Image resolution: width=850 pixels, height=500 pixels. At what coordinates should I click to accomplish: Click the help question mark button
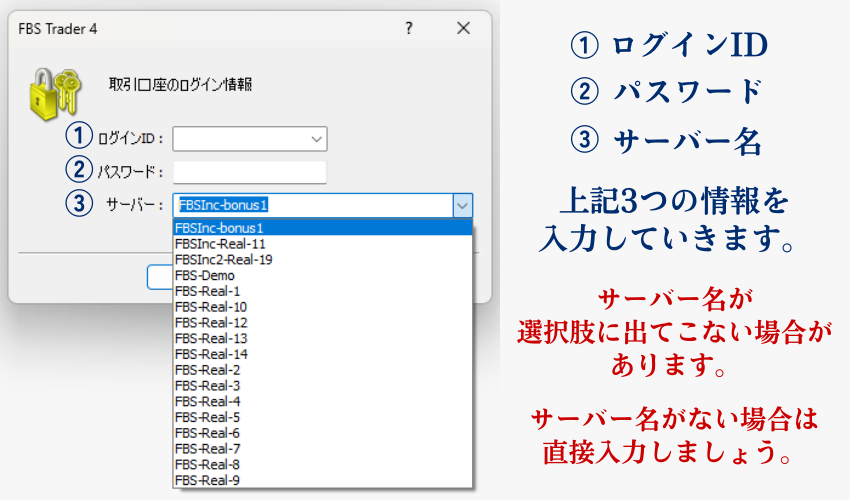(x=409, y=28)
